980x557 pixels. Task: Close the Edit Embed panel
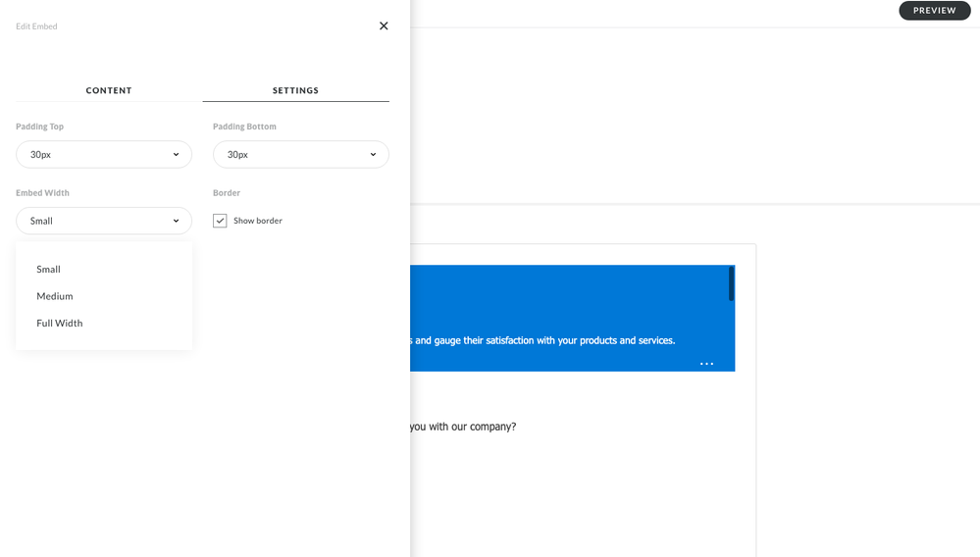click(384, 25)
